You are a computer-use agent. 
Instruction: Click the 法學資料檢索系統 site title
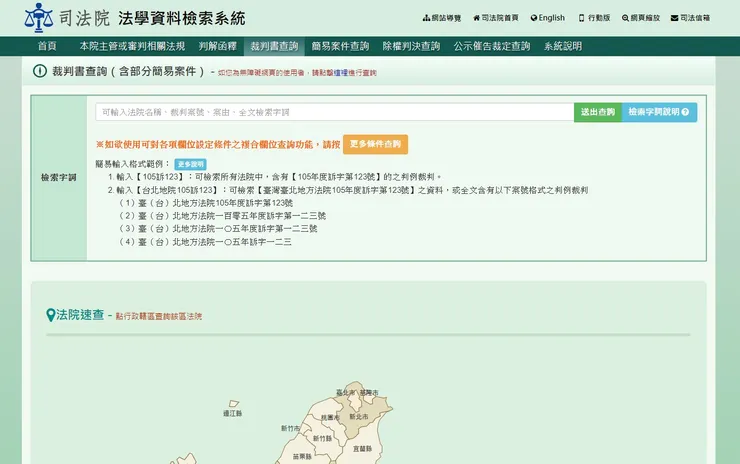pos(182,18)
